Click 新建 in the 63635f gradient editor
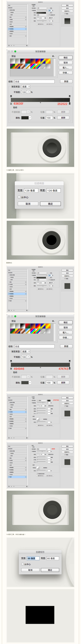Viewport: 81px width, 644px height. click(66, 81)
